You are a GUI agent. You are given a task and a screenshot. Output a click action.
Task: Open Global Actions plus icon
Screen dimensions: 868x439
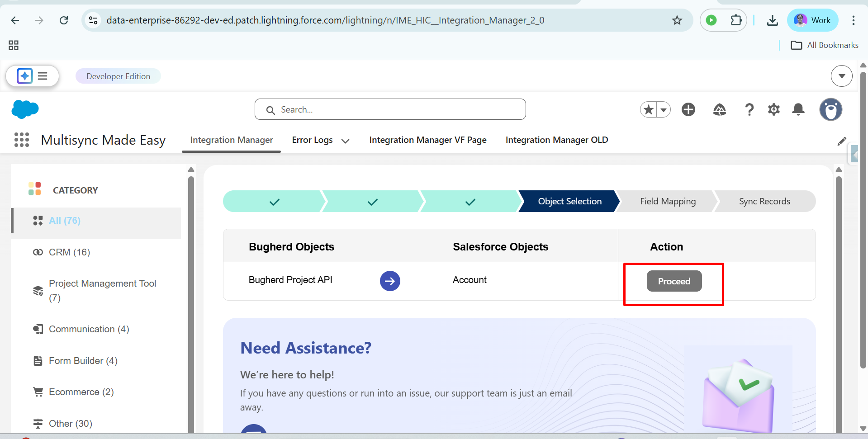click(x=688, y=109)
